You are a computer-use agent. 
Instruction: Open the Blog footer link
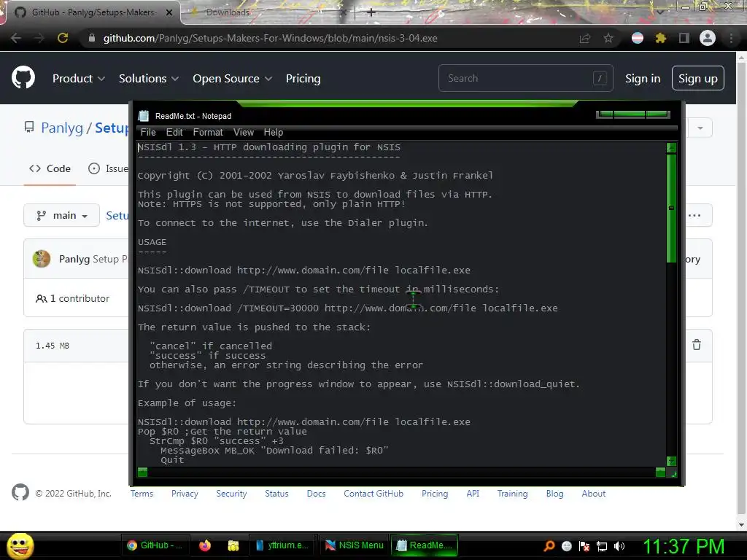tap(554, 494)
